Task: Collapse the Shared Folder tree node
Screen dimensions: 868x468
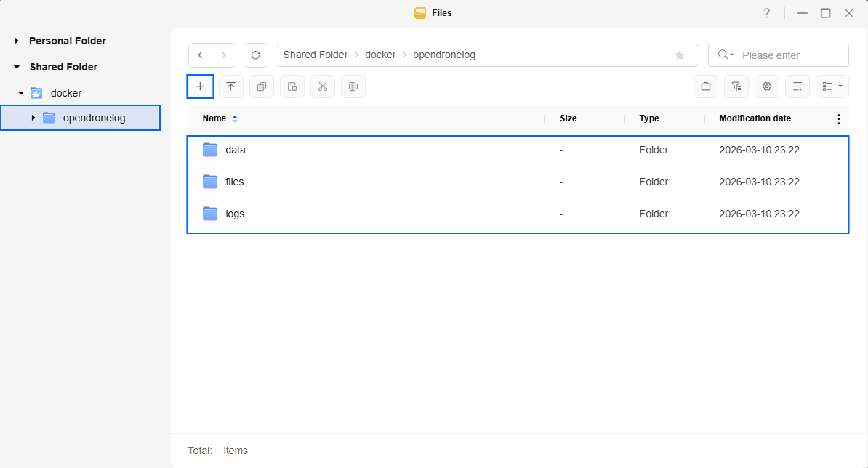Action: pos(17,67)
